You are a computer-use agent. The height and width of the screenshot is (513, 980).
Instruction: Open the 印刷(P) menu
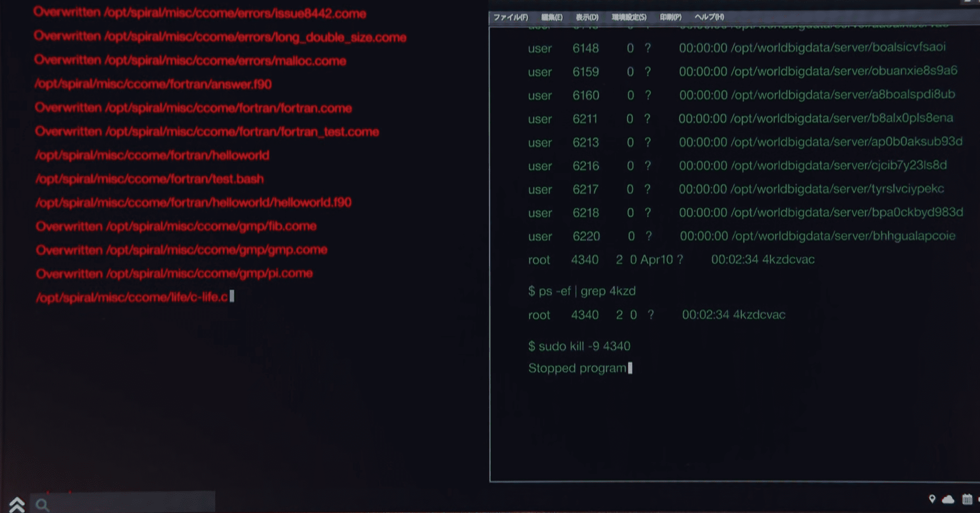tap(671, 17)
